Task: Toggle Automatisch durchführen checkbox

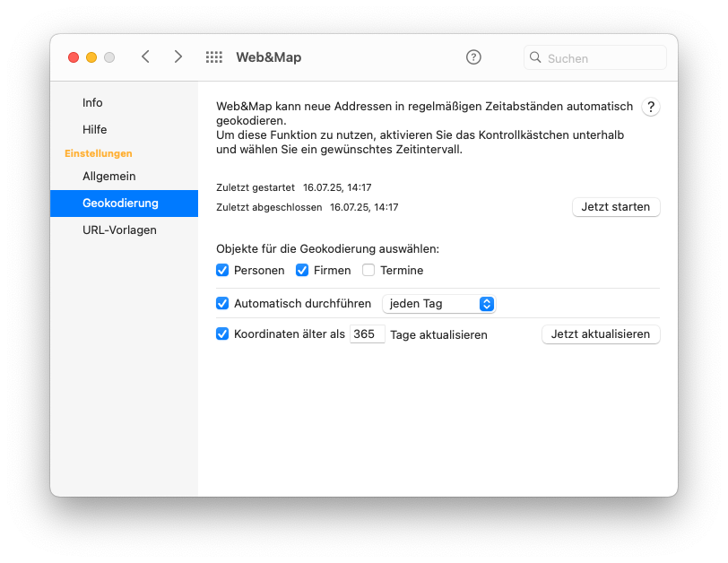Action: point(222,304)
